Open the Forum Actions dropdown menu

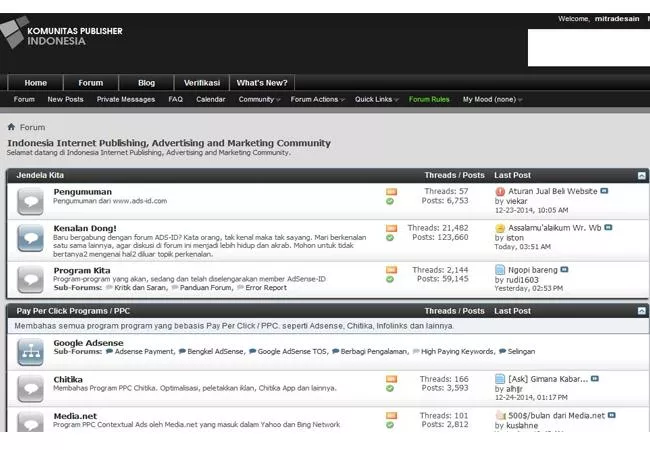318,99
